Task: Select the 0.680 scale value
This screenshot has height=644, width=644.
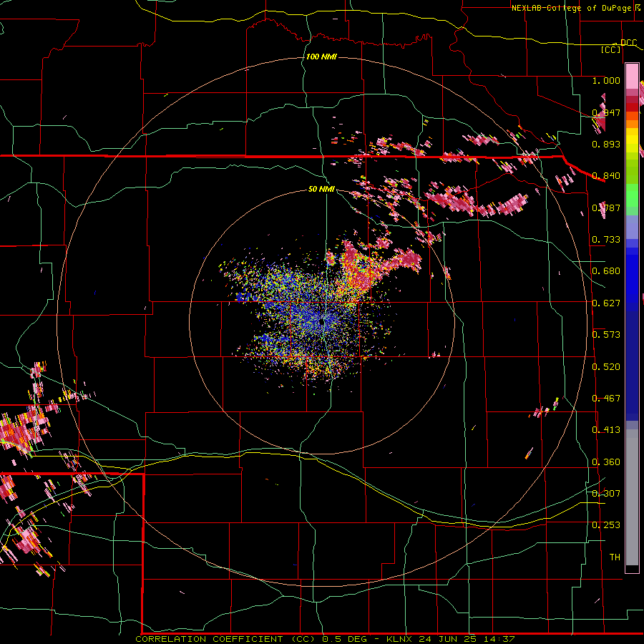Action: [x=606, y=271]
